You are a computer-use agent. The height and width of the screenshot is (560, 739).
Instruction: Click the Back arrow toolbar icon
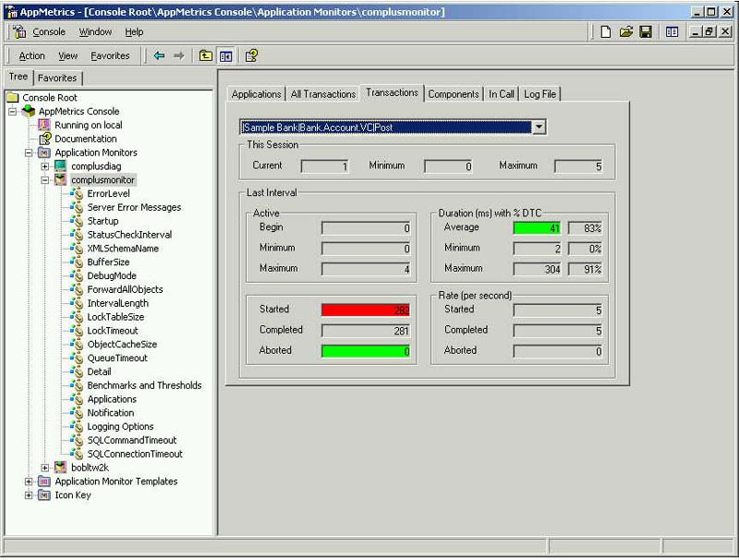pos(159,56)
